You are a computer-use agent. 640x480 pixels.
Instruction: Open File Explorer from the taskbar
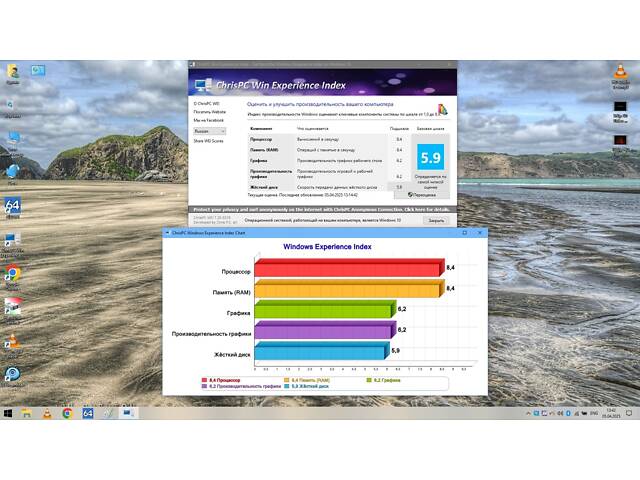coord(27,413)
